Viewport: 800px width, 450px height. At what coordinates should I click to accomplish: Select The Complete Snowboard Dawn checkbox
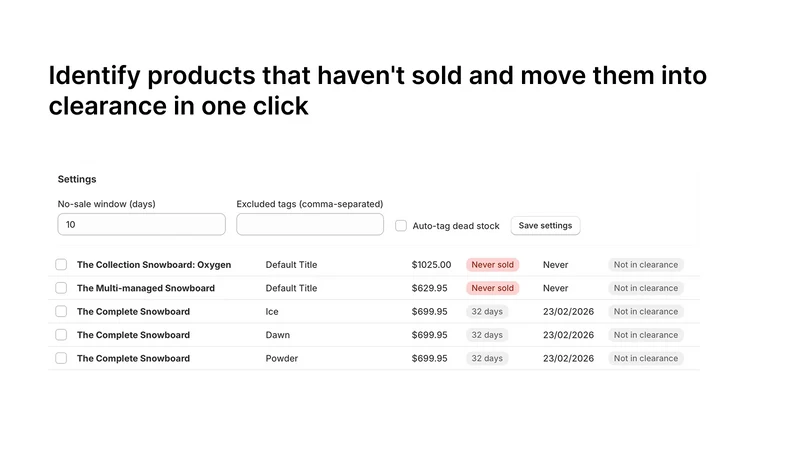tap(61, 335)
